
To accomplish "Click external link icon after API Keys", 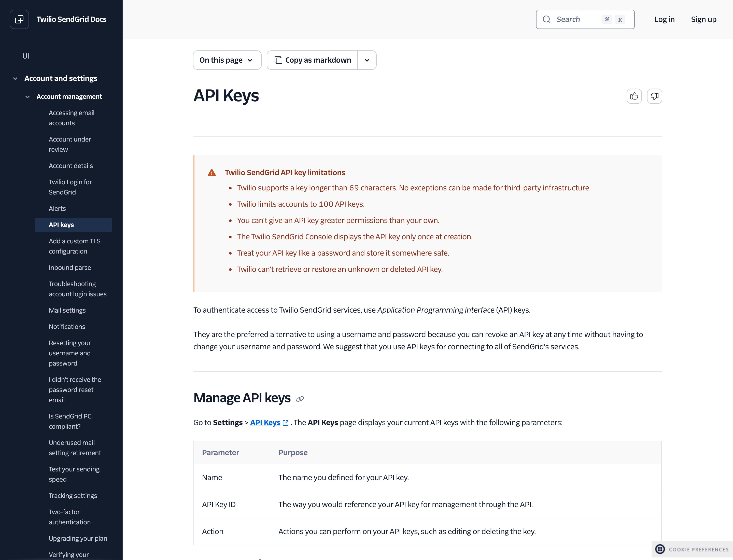I will (x=286, y=423).
